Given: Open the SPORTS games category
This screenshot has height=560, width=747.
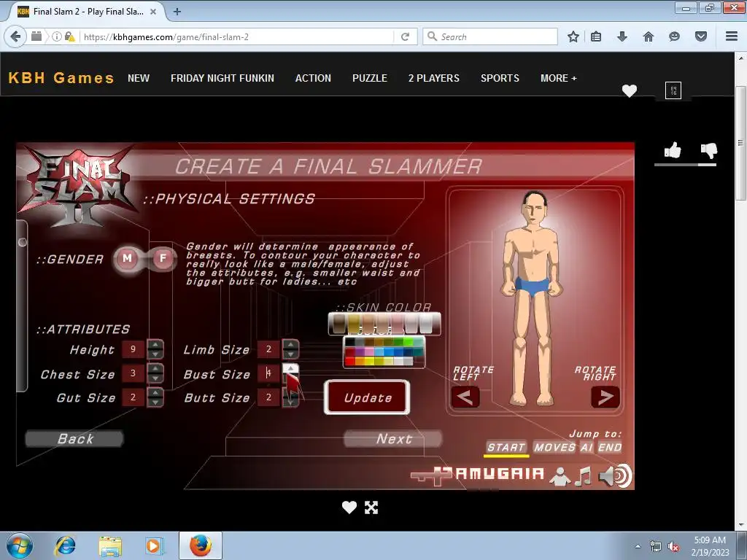Looking at the screenshot, I should 500,78.
